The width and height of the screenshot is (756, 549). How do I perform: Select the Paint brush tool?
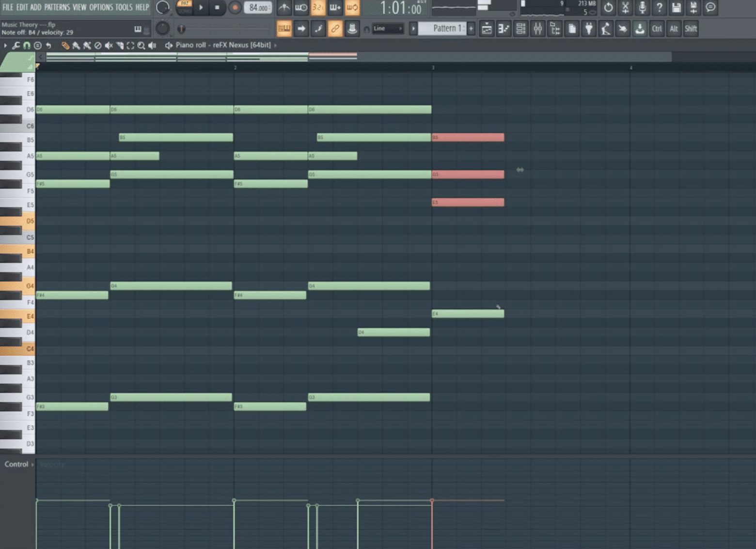pos(76,45)
